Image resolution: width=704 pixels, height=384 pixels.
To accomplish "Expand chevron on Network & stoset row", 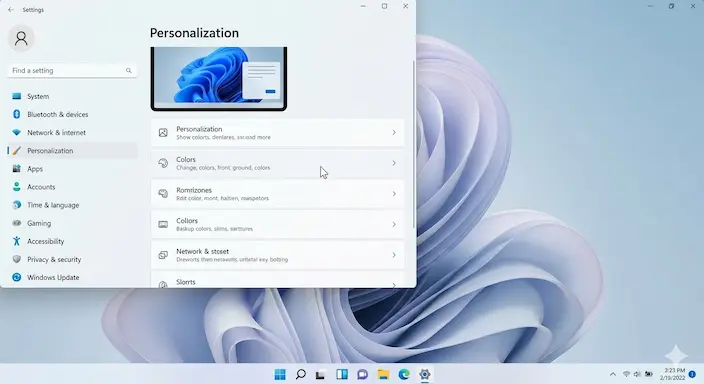I will coord(394,255).
